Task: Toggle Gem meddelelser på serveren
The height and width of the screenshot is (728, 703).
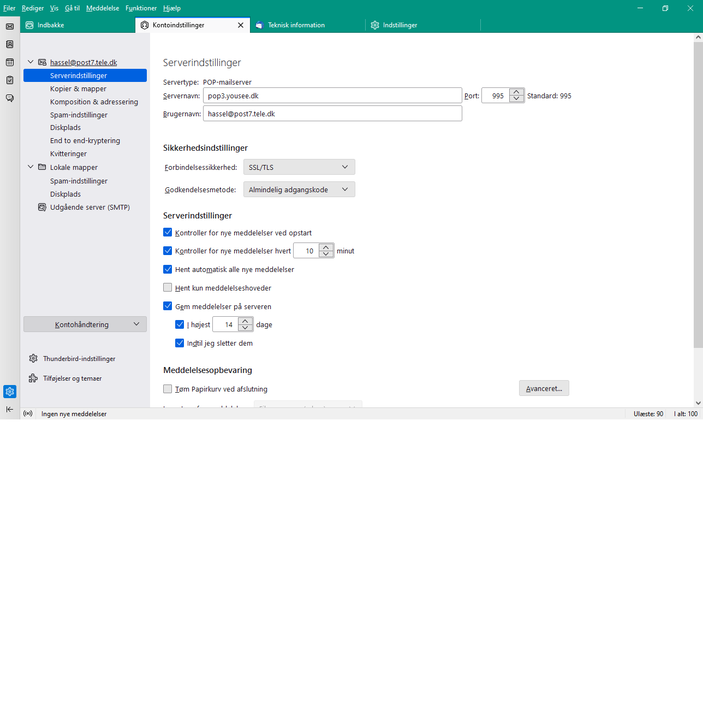Action: pyautogui.click(x=168, y=306)
